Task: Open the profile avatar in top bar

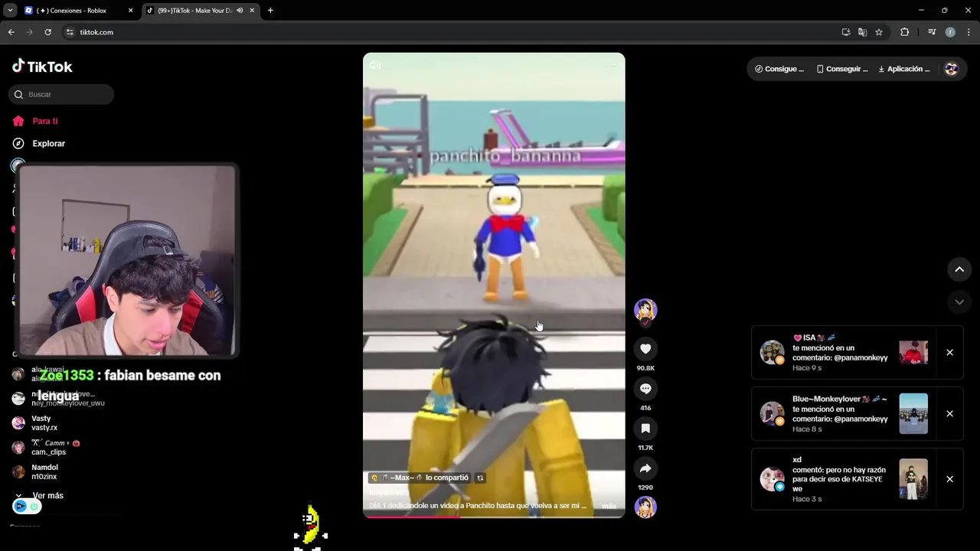Action: (x=951, y=69)
